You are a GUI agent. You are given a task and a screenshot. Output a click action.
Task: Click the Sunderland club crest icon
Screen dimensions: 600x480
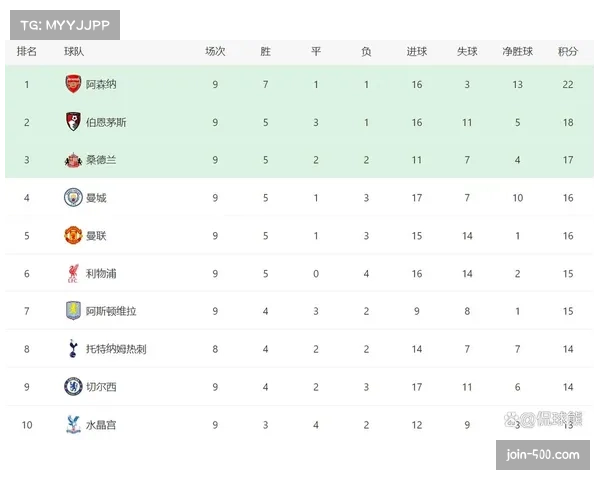73,160
